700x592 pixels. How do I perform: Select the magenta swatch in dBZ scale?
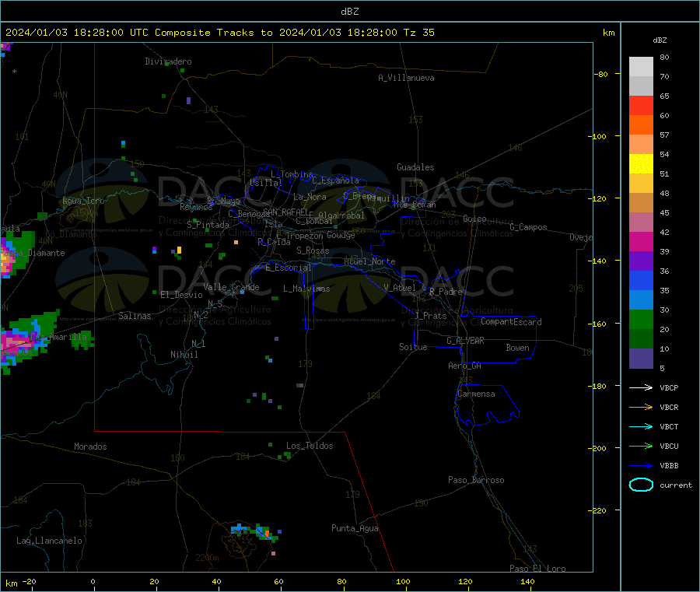coord(641,241)
